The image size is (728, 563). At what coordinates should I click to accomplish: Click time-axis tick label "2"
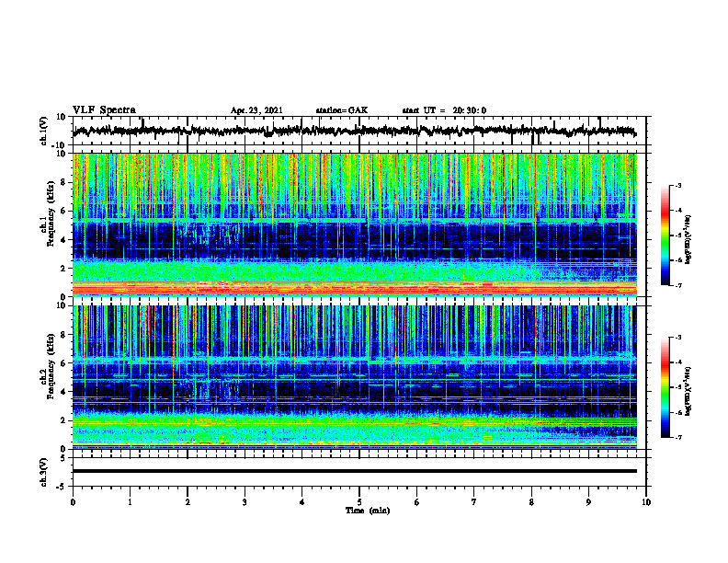coord(188,502)
